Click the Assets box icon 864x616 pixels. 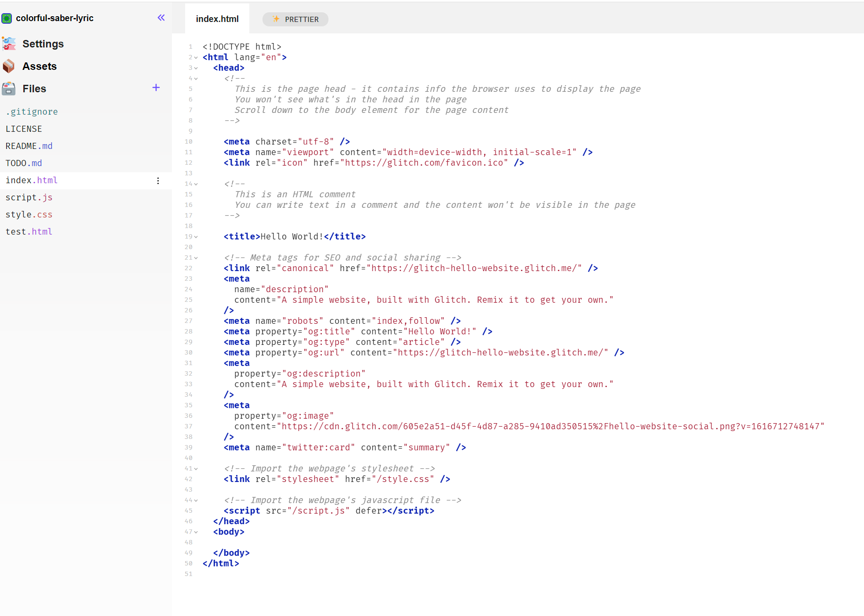coord(8,66)
